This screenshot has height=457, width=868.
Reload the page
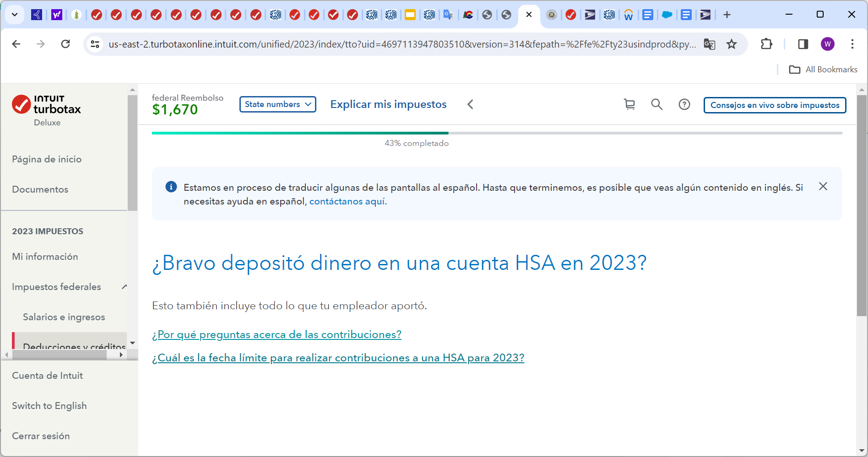[65, 44]
